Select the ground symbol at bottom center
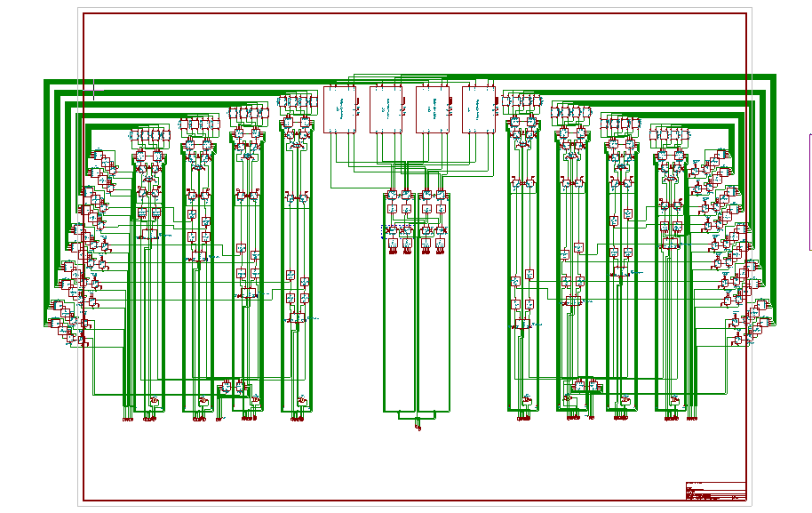The width and height of the screenshot is (812, 513). (x=418, y=427)
